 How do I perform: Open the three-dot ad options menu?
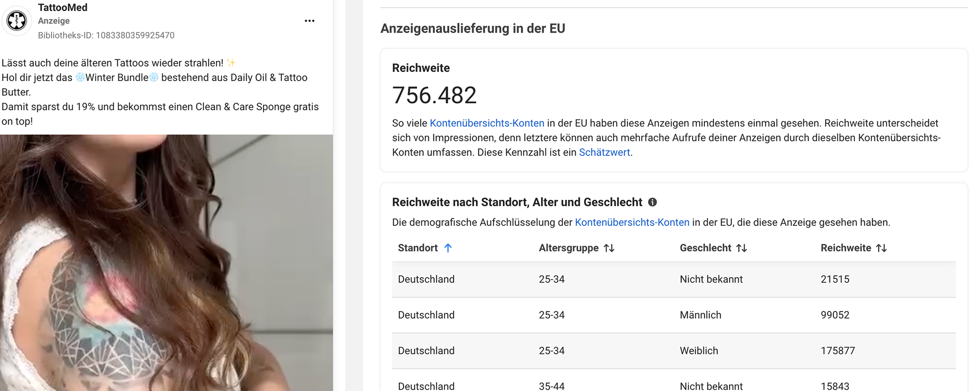coord(309,21)
